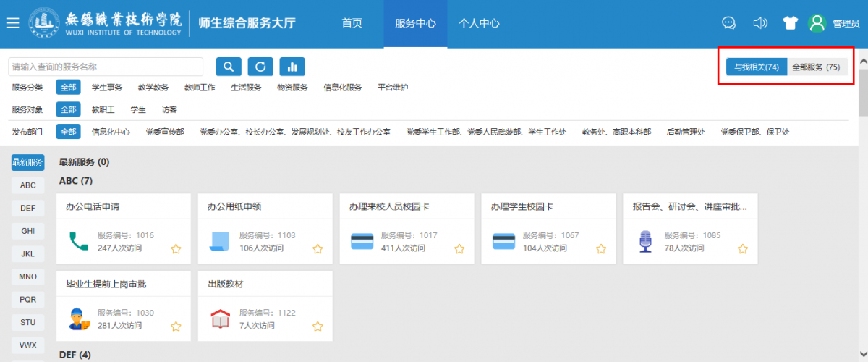Click the scrollbar up arrow
Viewport: 868px width, 362px height.
coord(863,62)
